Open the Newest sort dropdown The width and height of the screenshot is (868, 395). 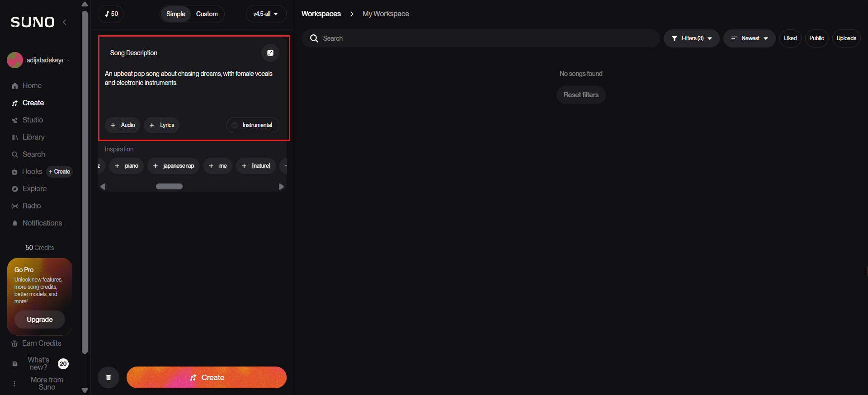[750, 38]
